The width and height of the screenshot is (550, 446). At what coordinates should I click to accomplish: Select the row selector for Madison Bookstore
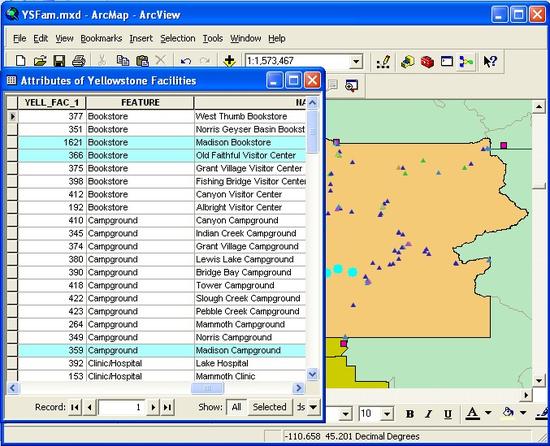13,142
